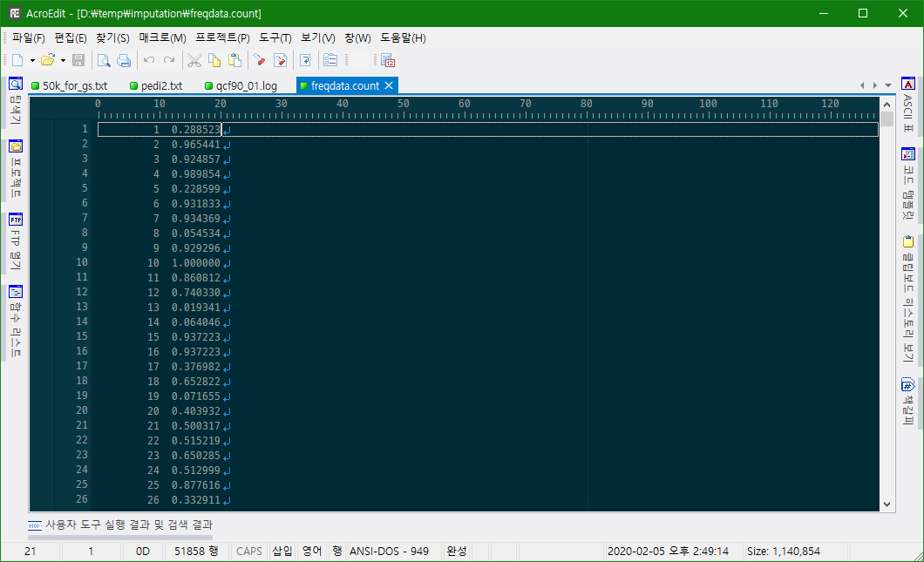Screen dimensions: 924x562
Task: Click value 0.500317 on line 21
Action: point(195,426)
